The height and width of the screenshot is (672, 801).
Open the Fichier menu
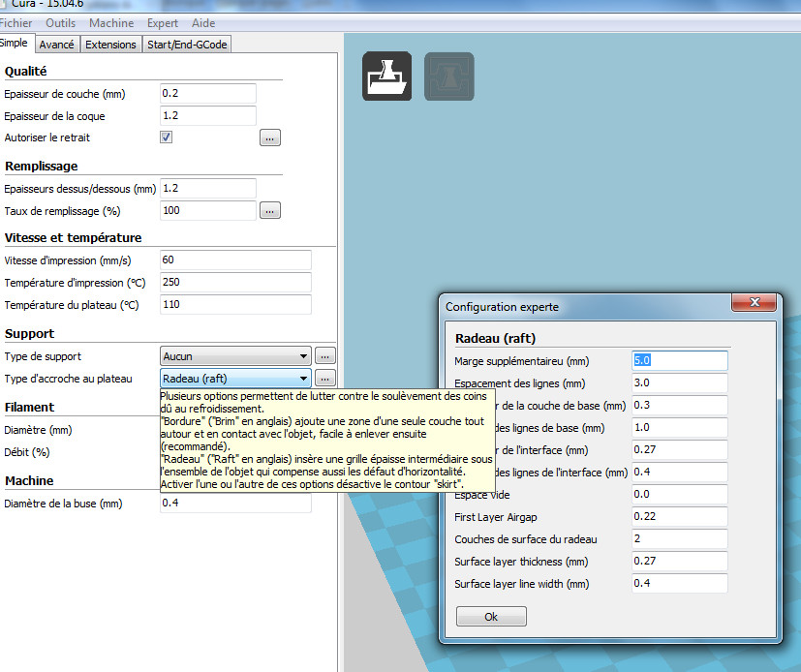coord(15,23)
